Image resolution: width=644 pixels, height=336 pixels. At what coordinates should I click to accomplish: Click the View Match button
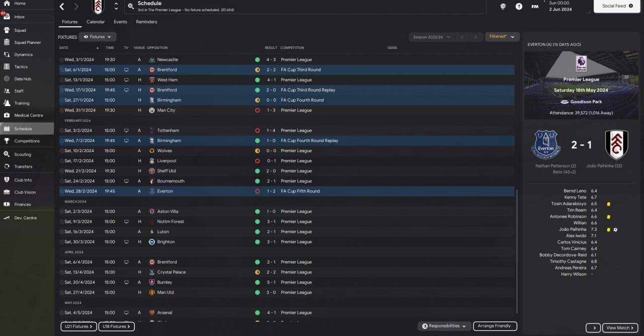pyautogui.click(x=620, y=327)
